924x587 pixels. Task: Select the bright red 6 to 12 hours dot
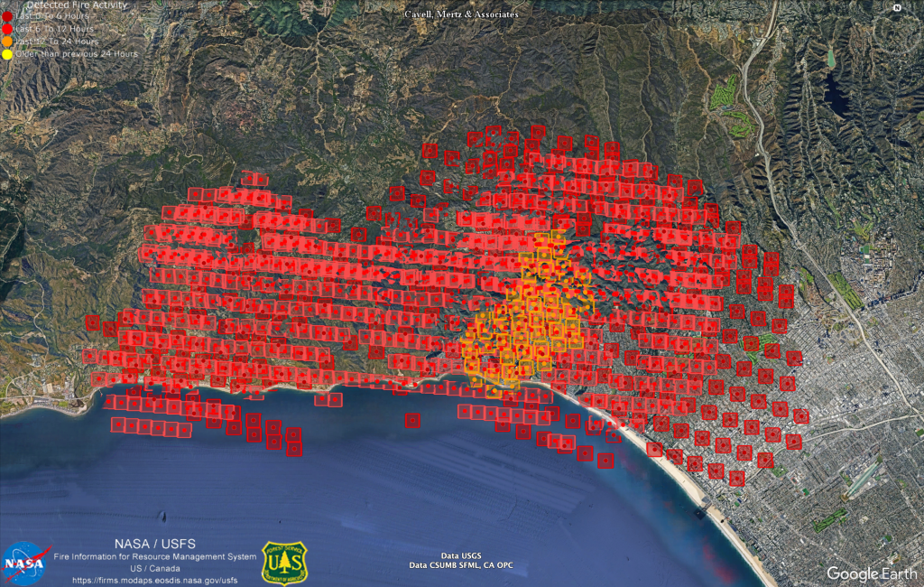coord(7,29)
